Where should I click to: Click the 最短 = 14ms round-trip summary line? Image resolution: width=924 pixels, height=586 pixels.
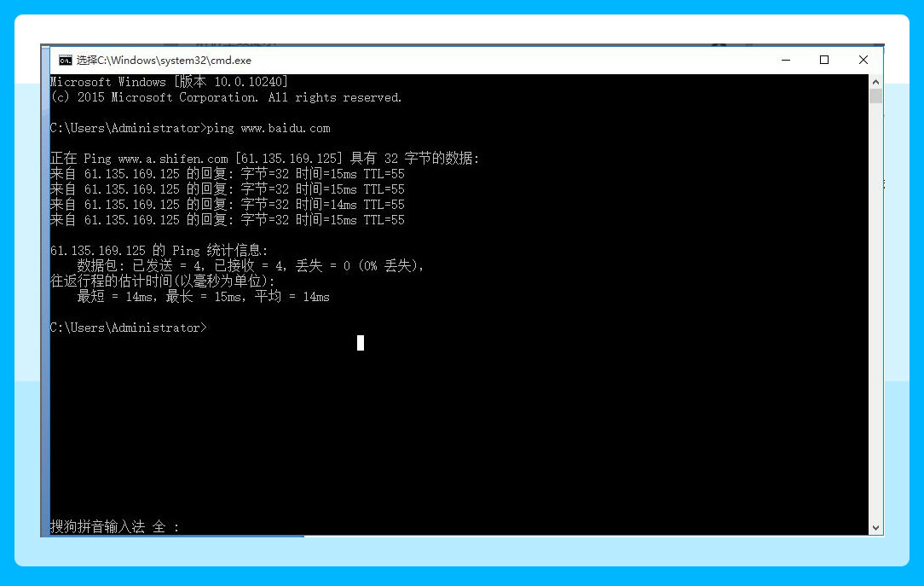pyautogui.click(x=203, y=297)
